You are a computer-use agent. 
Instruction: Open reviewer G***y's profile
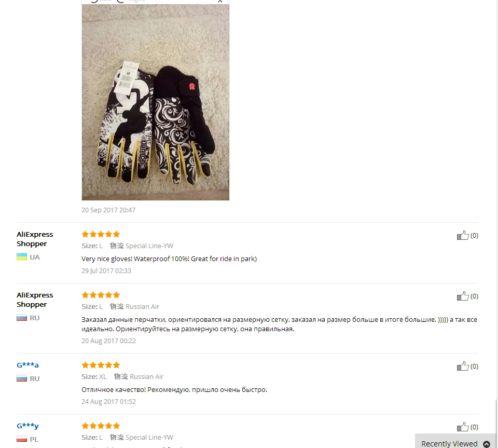[27, 426]
